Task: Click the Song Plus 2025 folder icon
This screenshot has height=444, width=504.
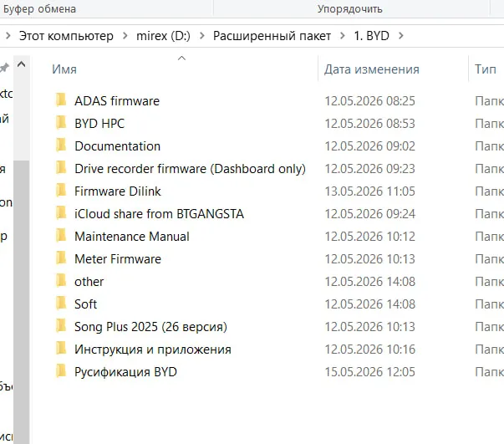Action: click(x=61, y=326)
